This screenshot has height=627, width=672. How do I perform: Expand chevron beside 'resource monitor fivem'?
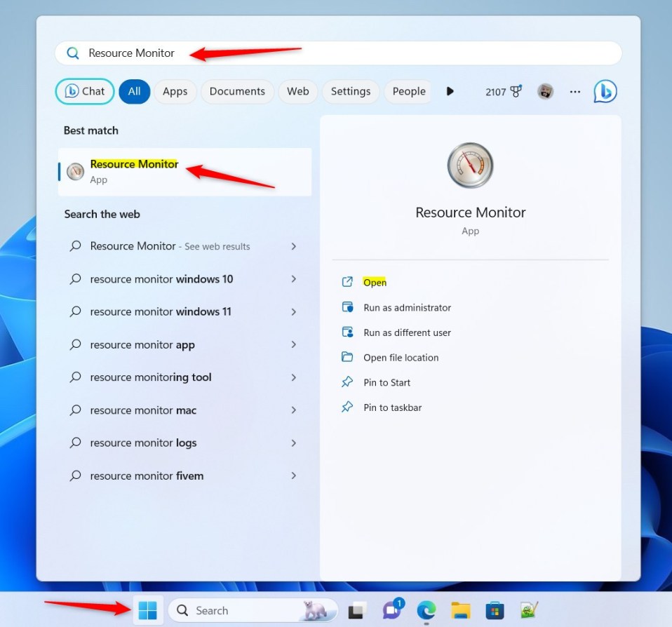(x=294, y=476)
